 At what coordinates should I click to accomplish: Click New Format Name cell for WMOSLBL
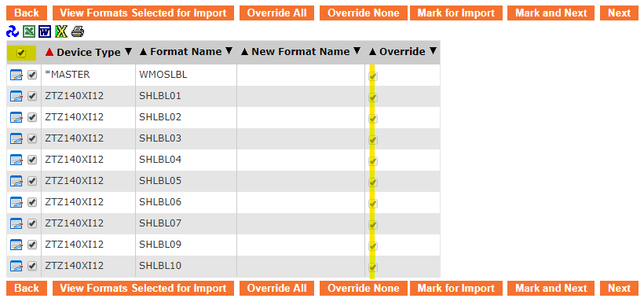coord(301,75)
